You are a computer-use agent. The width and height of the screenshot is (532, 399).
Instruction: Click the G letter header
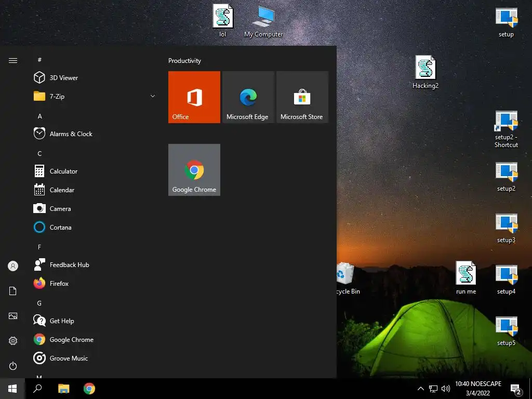[x=39, y=303]
